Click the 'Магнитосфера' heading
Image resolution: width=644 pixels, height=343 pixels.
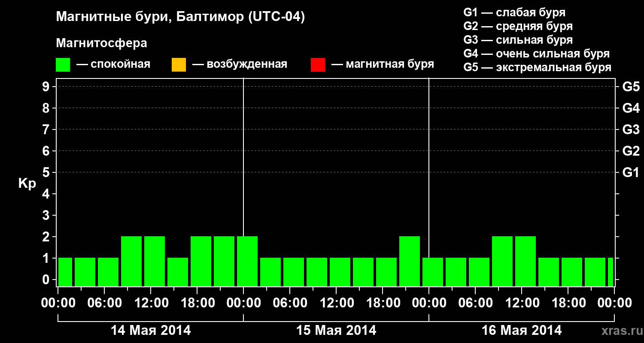click(x=102, y=43)
